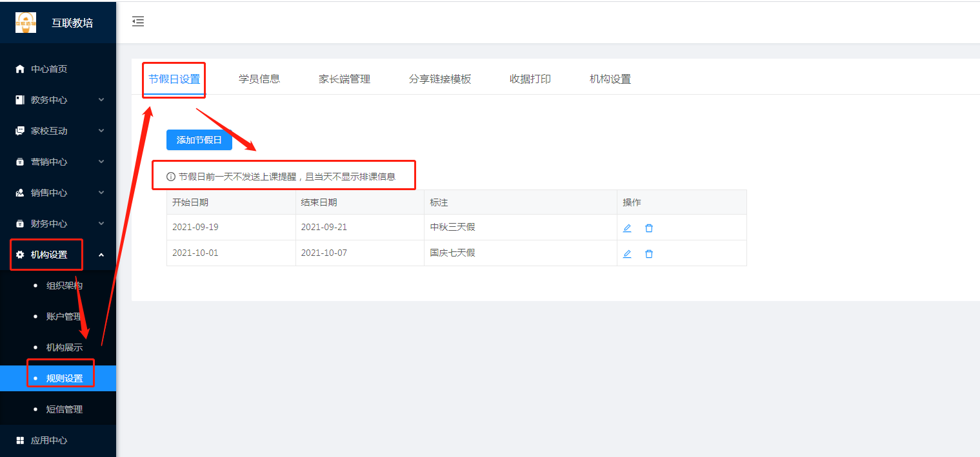Click the 操作 column header
980x457 pixels.
(682, 202)
